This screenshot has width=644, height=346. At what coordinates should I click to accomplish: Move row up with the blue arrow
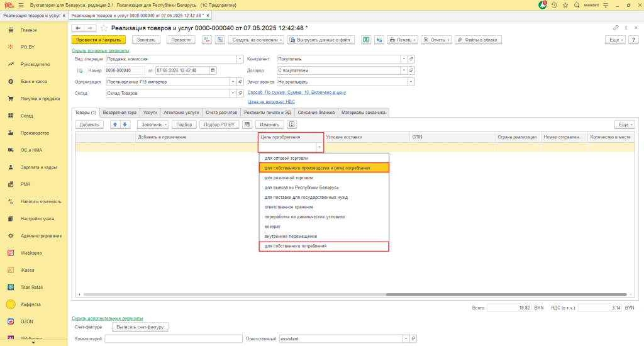point(115,125)
